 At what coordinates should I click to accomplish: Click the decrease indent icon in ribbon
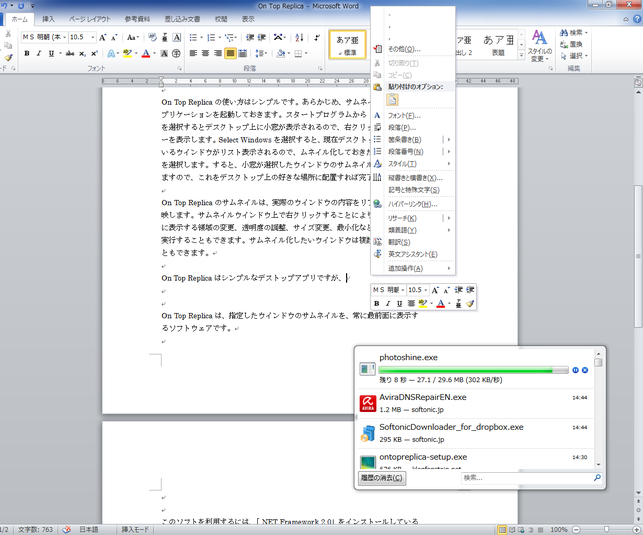[250, 37]
